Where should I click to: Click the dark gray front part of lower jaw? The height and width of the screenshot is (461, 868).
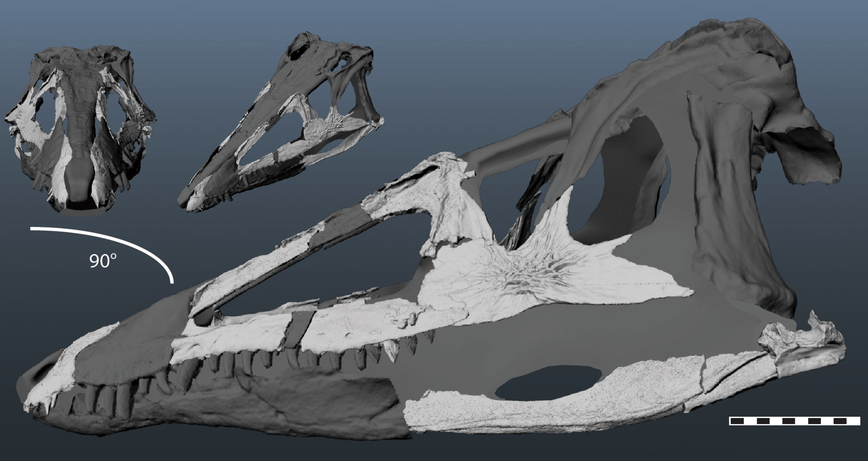(x=271, y=407)
